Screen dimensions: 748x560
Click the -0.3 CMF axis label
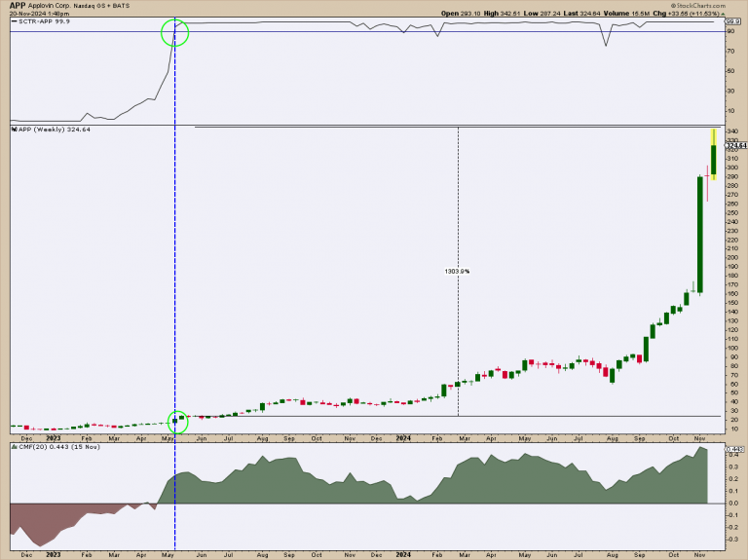[731, 540]
